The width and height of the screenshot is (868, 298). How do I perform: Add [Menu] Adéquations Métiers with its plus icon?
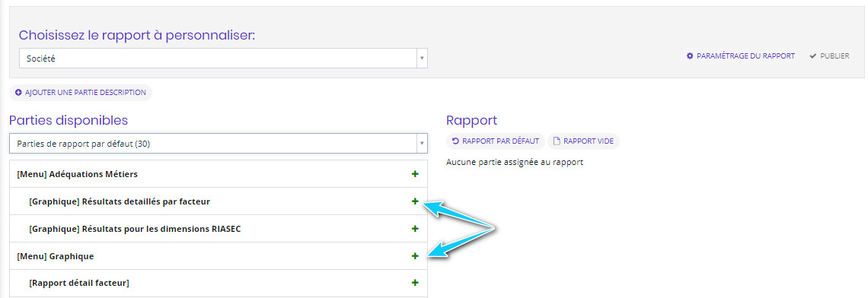415,174
